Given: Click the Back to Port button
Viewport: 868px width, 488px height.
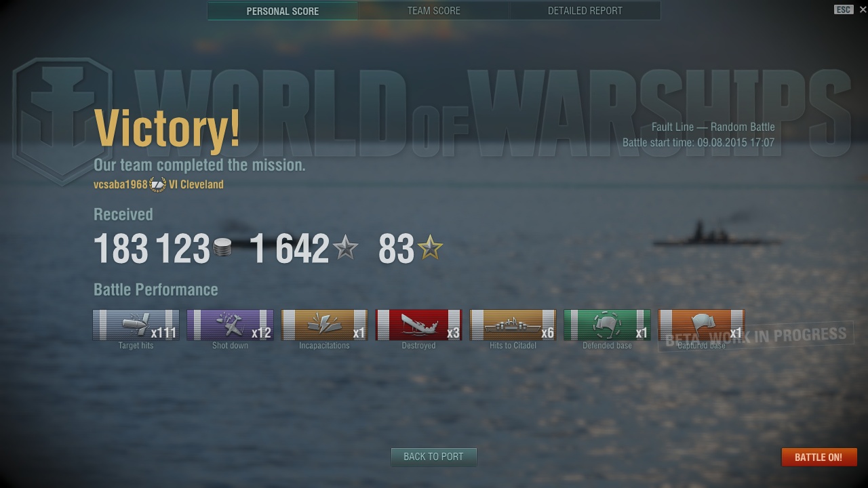Looking at the screenshot, I should point(434,457).
